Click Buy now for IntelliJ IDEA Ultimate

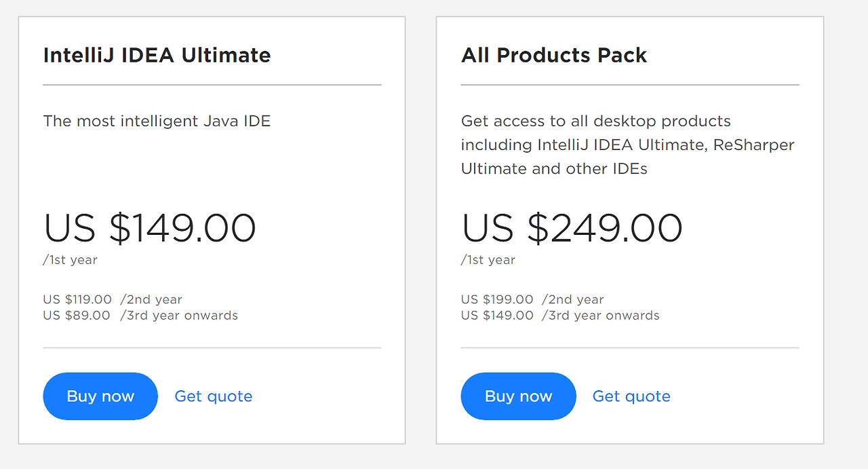coord(100,396)
